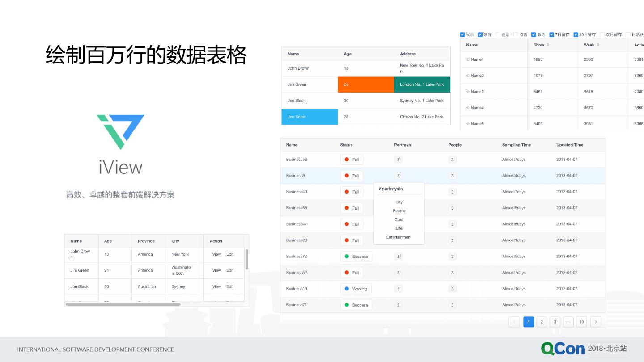
Task: Click the horizontal scrollbar under the small table
Action: tap(123, 304)
